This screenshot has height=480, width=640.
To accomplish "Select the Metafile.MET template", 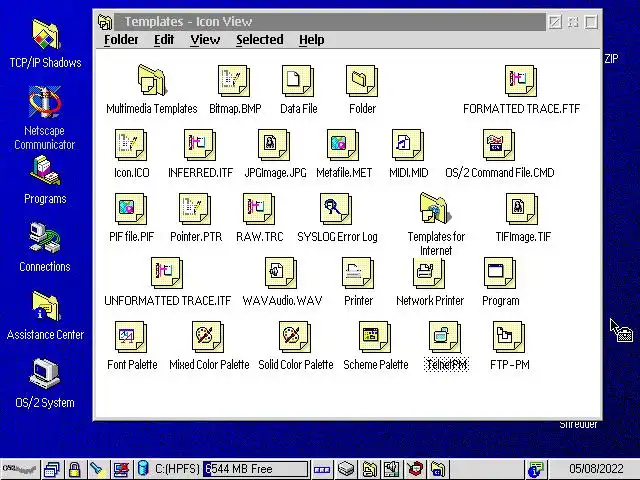I will tap(343, 144).
